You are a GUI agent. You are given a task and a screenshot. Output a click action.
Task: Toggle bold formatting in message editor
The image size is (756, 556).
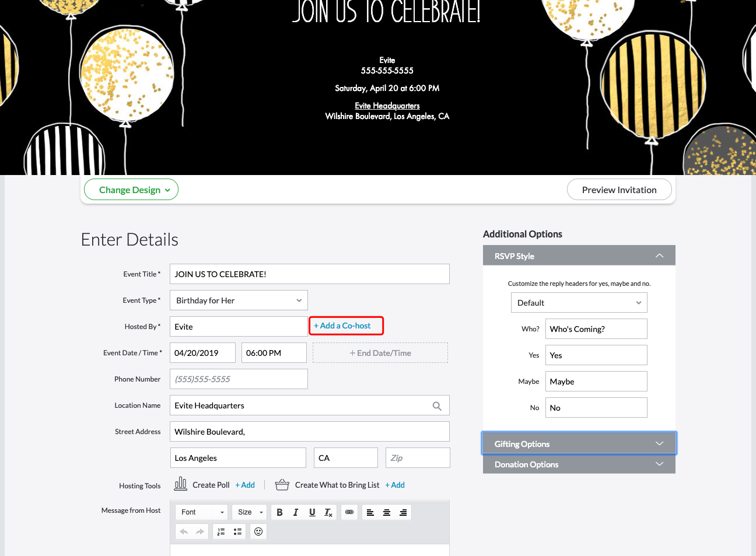[279, 512]
